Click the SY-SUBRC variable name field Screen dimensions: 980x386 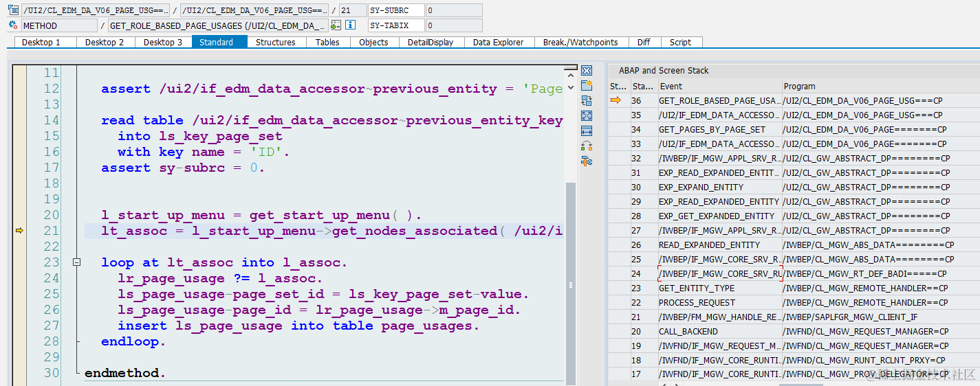396,10
